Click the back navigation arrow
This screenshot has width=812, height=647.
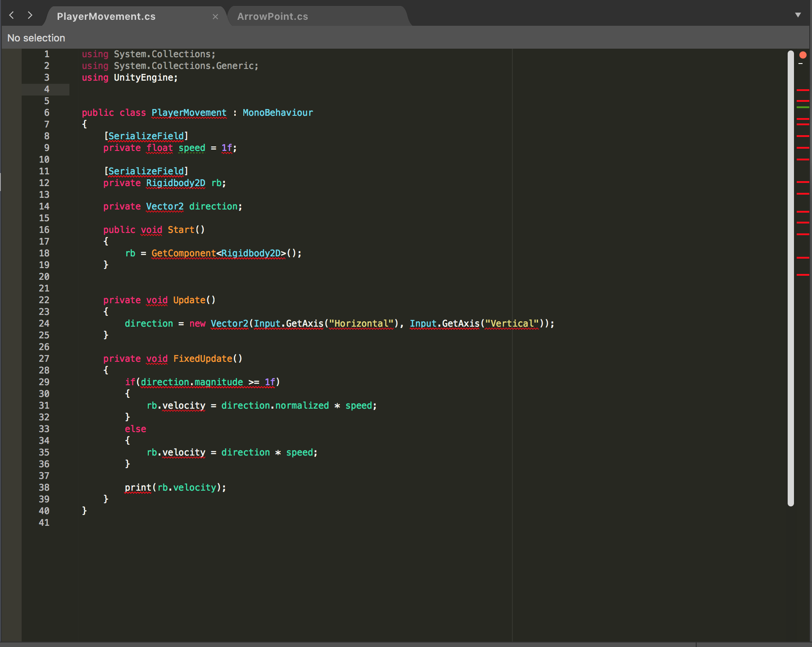point(12,15)
